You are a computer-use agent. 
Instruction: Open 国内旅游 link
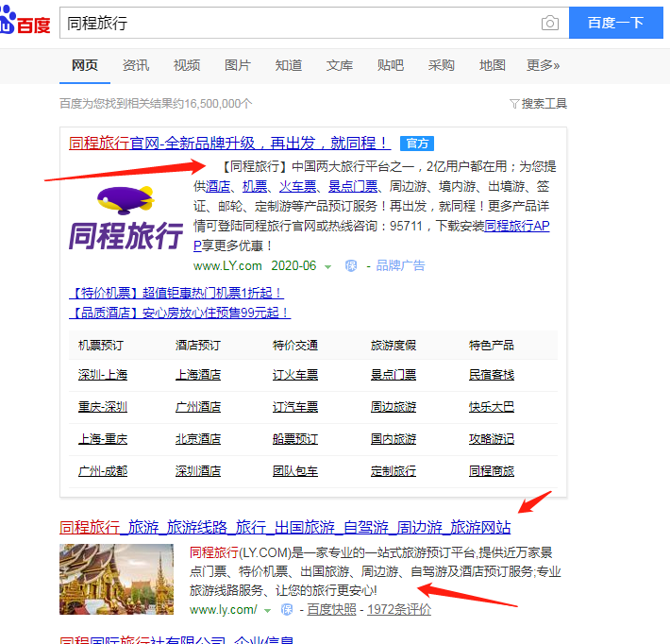click(394, 439)
